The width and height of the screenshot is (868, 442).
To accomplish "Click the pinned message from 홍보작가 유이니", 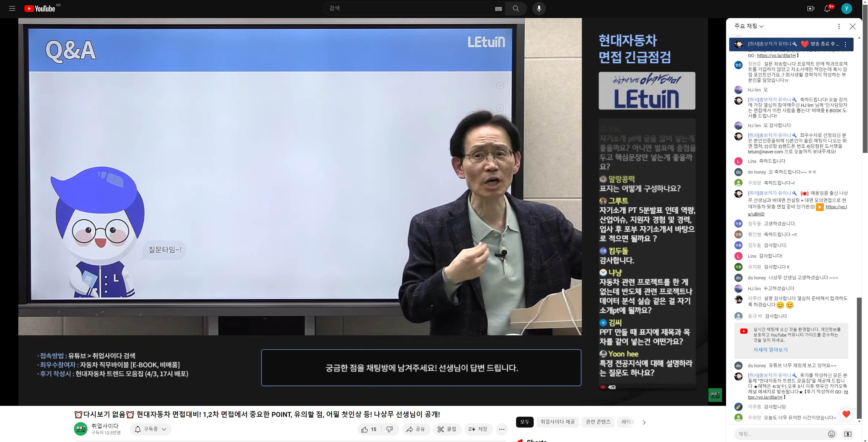I will [x=791, y=44].
